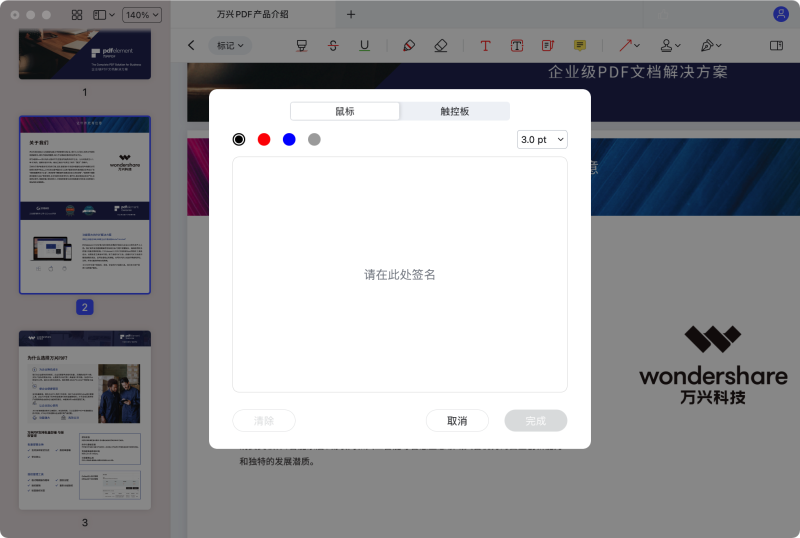The height and width of the screenshot is (538, 800).
Task: Choose the blue pen color
Action: pos(289,140)
